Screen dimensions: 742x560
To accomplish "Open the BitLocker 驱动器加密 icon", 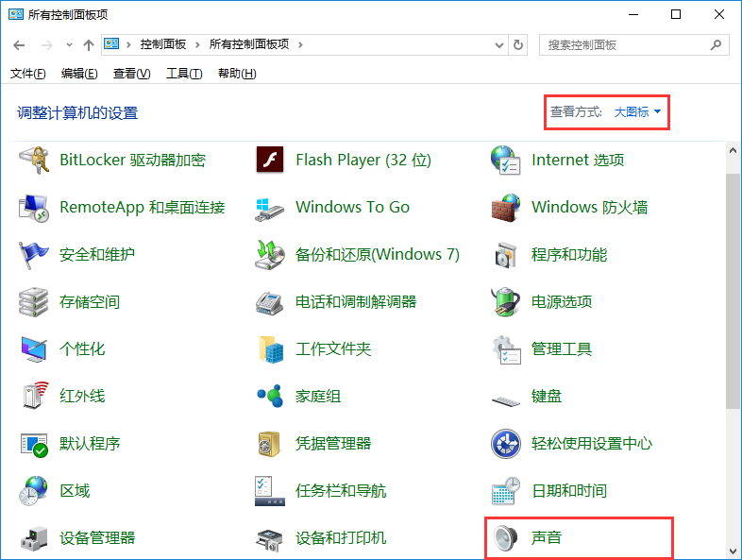I will pos(34,161).
